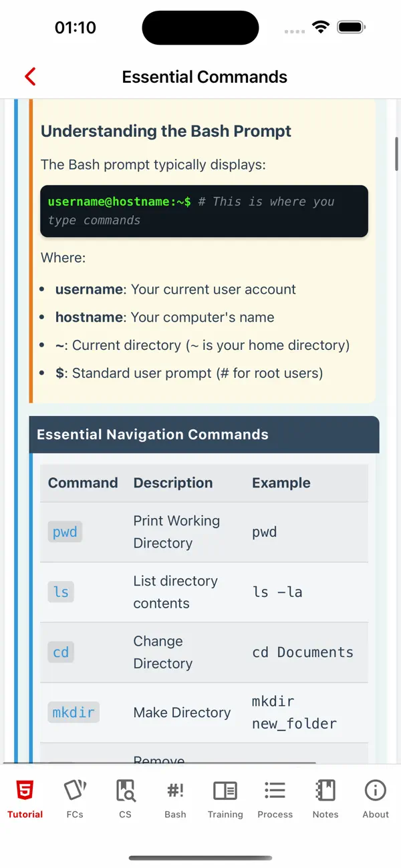Open the Tutorial HTML5 icon tab

[x=25, y=791]
